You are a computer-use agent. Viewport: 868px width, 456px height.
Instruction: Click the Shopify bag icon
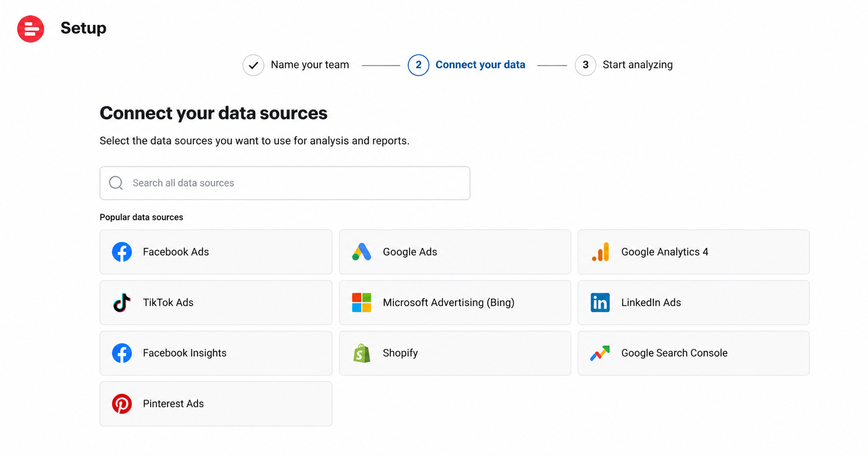pyautogui.click(x=362, y=353)
